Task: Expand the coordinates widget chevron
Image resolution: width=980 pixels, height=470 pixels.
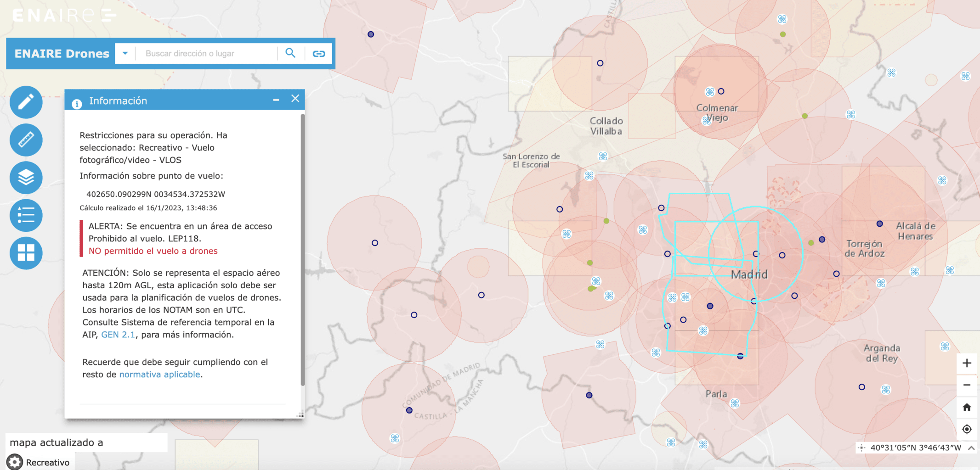Action: pyautogui.click(x=971, y=448)
